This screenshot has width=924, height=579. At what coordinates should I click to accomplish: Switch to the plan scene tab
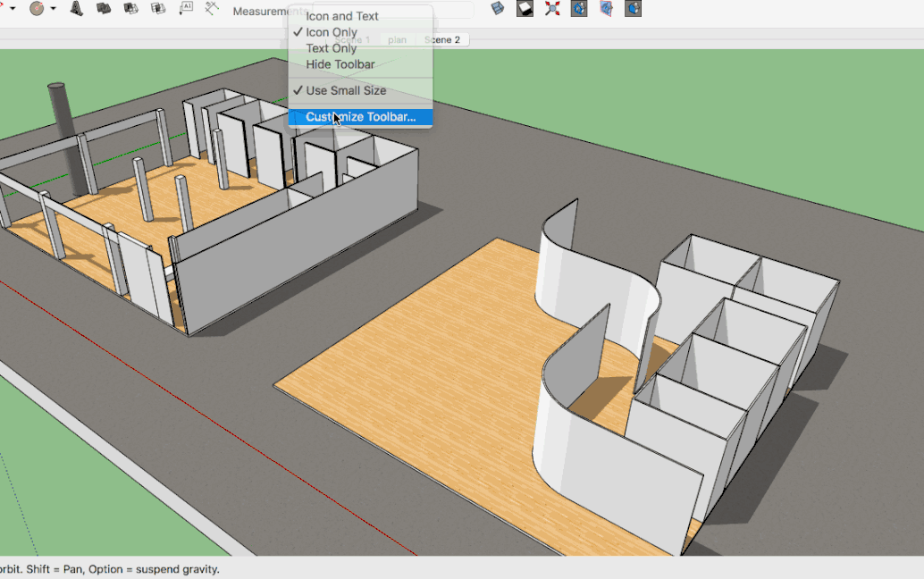(x=396, y=39)
